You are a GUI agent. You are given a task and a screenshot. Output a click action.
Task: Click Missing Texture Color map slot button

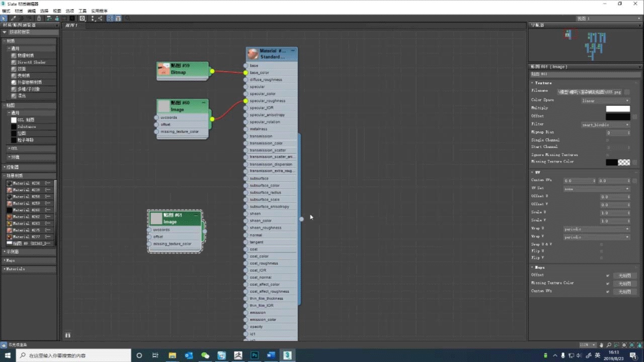click(624, 284)
